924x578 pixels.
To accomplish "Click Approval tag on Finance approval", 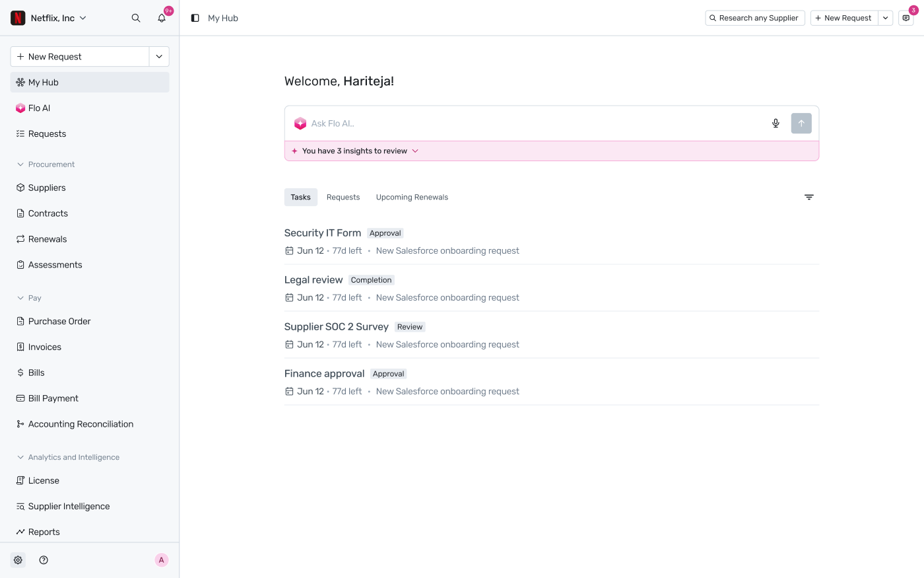I will [x=388, y=374].
